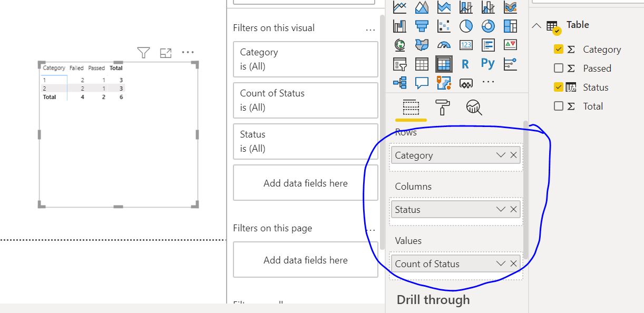Click the Visualizations pane scrollbar
This screenshot has height=313, width=644.
(x=525, y=190)
